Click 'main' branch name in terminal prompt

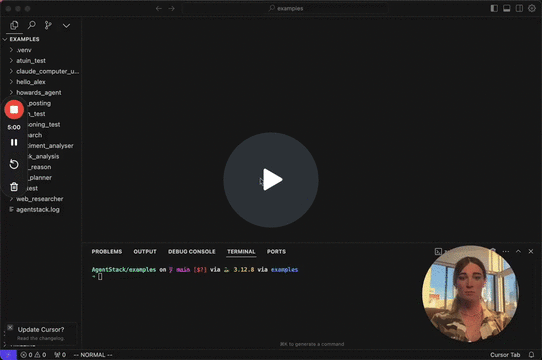tap(183, 270)
